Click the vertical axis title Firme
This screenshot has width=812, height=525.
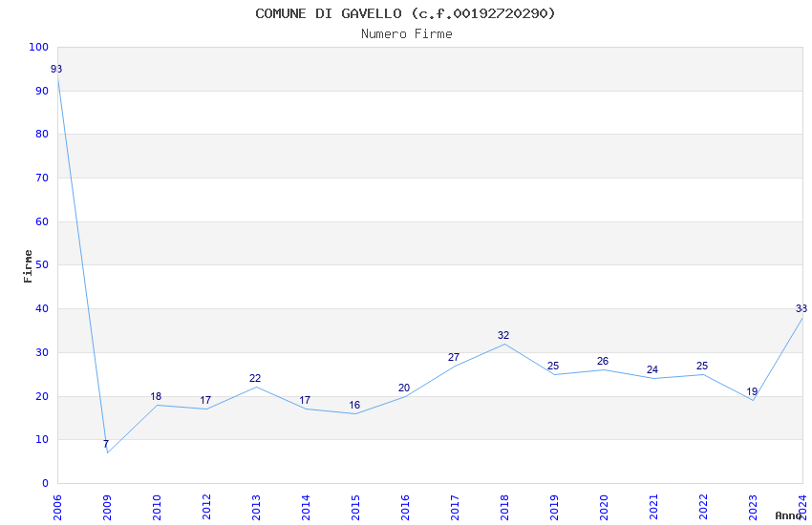coord(28,266)
